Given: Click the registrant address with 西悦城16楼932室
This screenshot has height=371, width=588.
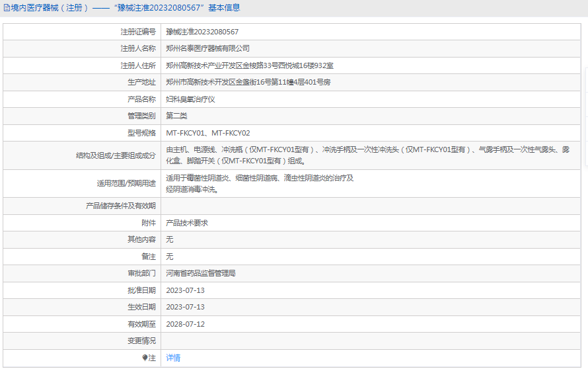Looking at the screenshot, I should coord(250,65).
